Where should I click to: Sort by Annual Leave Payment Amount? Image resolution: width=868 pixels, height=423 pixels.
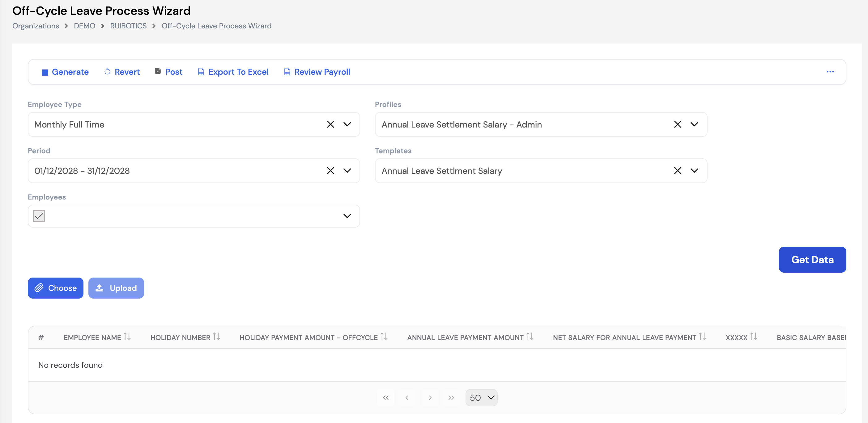point(530,337)
